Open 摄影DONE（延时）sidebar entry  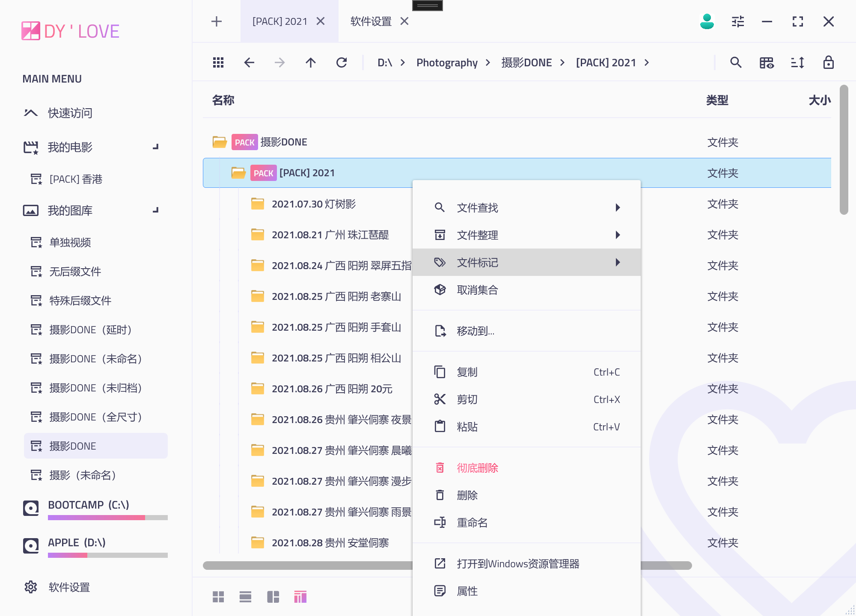(x=95, y=329)
